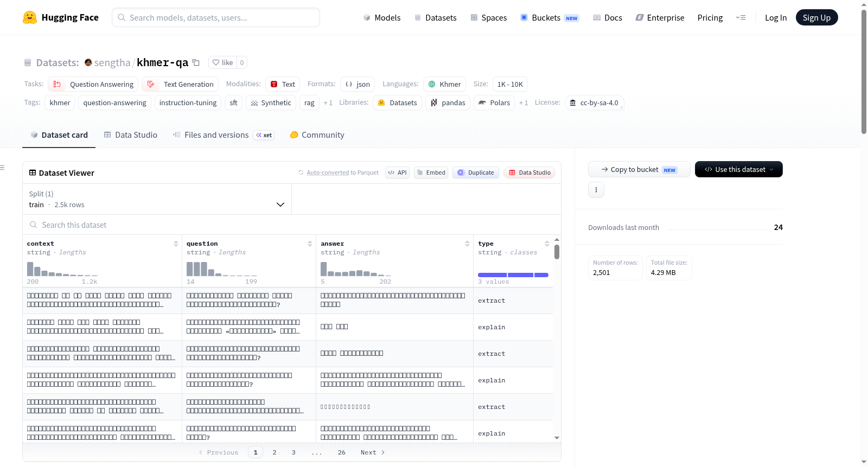Click the Text Generation task tag
The width and height of the screenshot is (868, 467).
coord(180,84)
